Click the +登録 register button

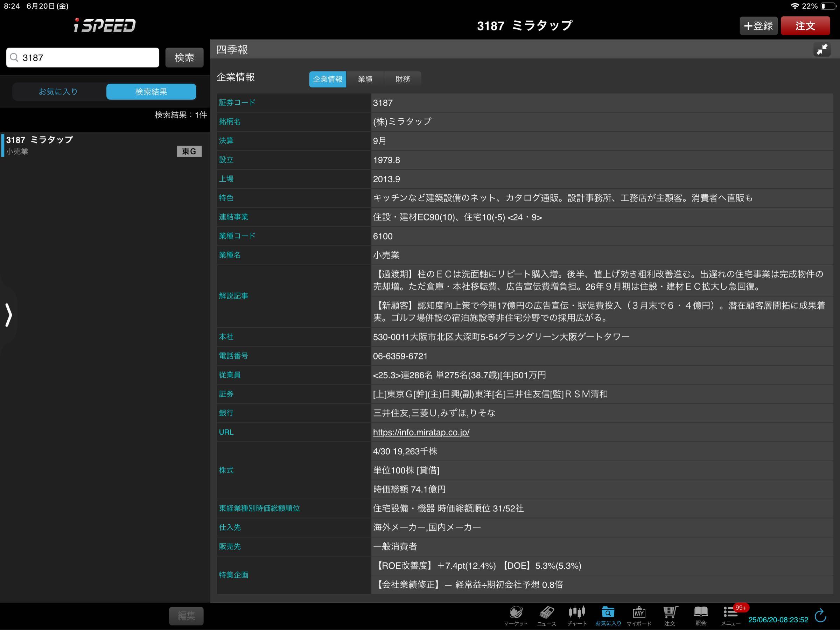pos(758,26)
